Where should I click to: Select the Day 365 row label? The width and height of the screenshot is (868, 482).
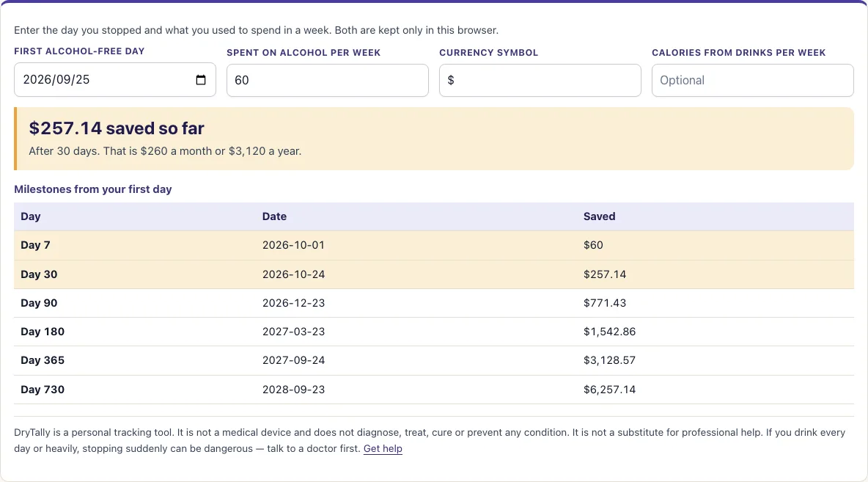click(43, 361)
